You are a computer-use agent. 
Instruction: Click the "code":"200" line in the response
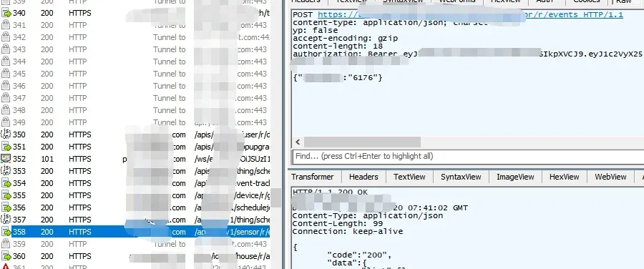tap(359, 255)
